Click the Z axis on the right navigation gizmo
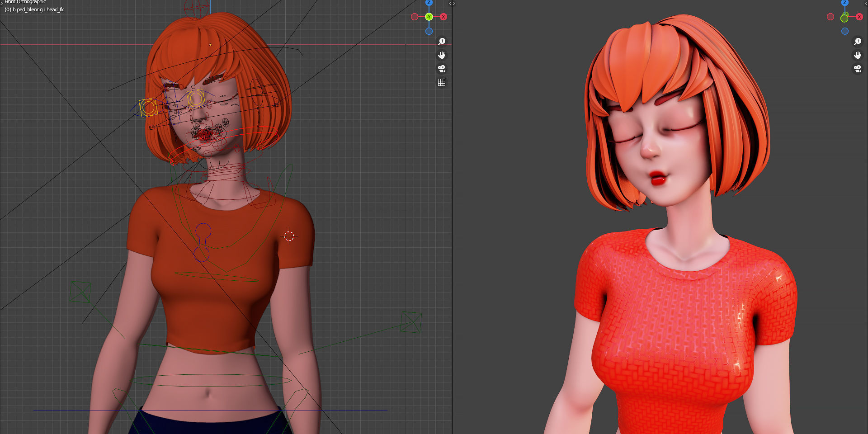 [x=844, y=3]
